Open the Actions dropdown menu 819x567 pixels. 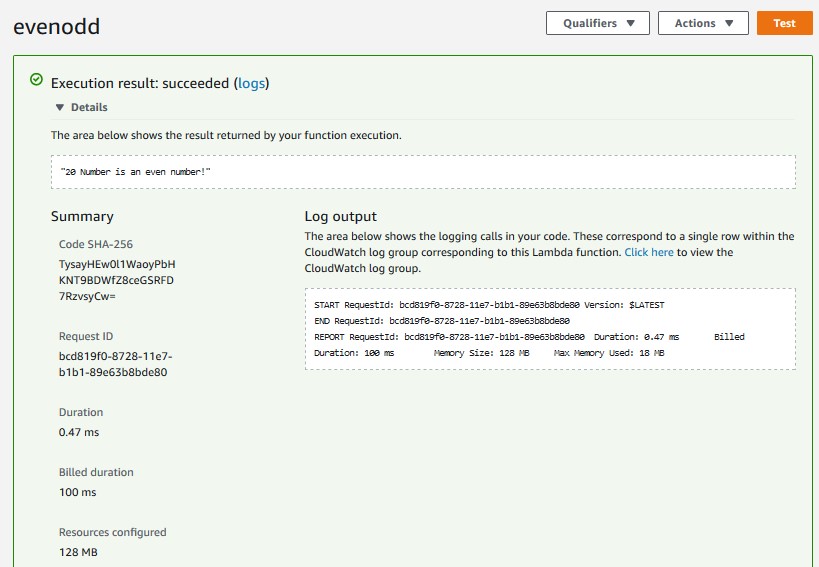click(x=703, y=23)
